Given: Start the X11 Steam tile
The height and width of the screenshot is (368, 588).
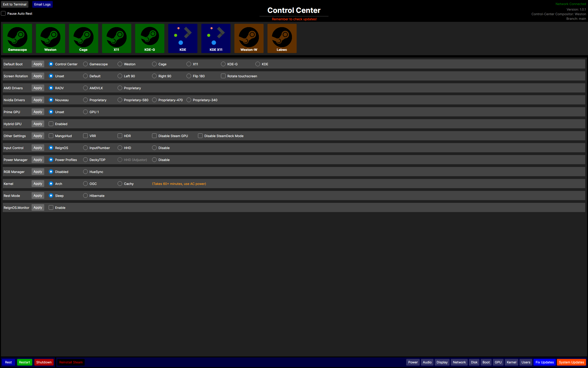Looking at the screenshot, I should coord(116,38).
